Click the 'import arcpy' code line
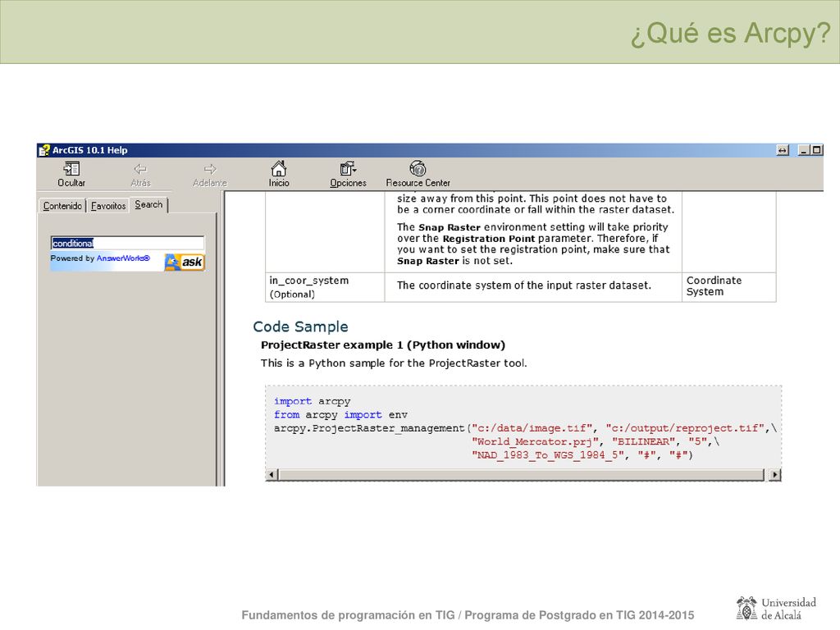The image size is (840, 630). click(312, 401)
